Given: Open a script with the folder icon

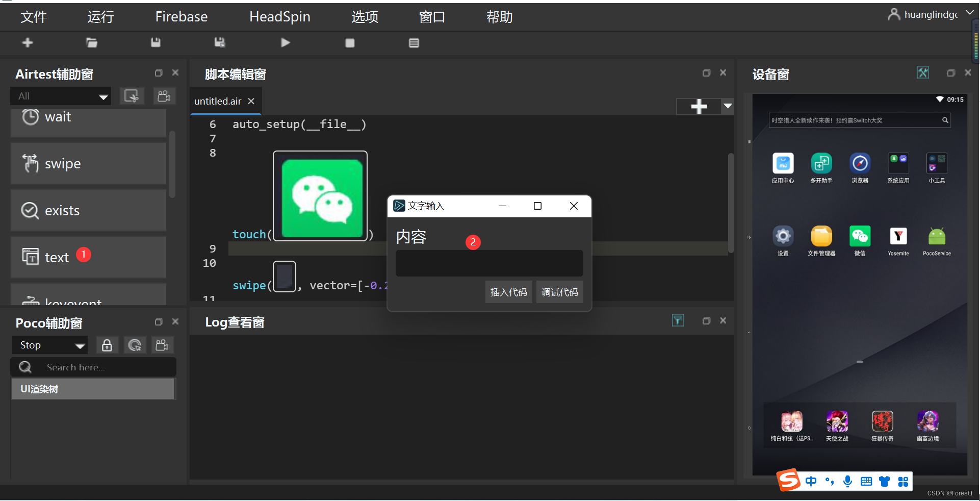Looking at the screenshot, I should 92,43.
